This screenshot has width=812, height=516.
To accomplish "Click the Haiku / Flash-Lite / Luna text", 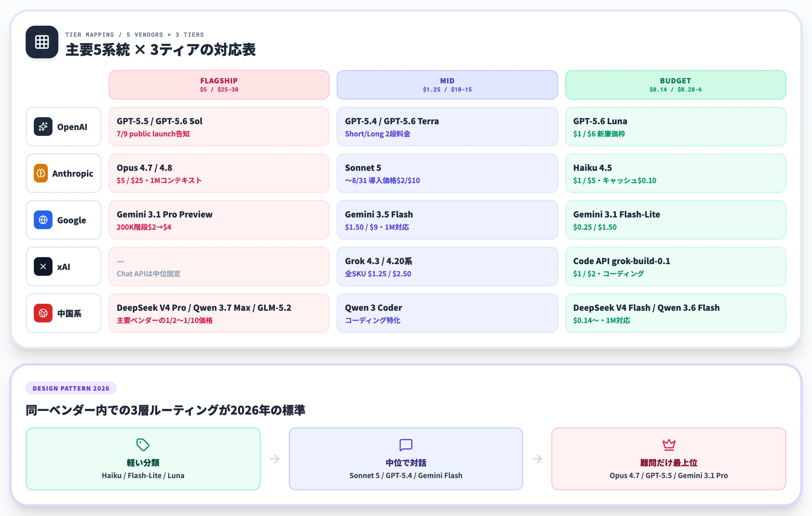I will 143,475.
